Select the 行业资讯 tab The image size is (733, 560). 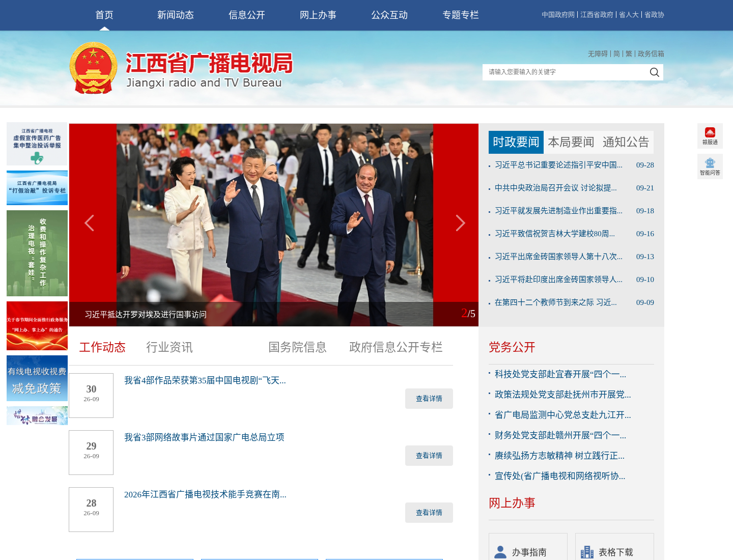(x=170, y=347)
